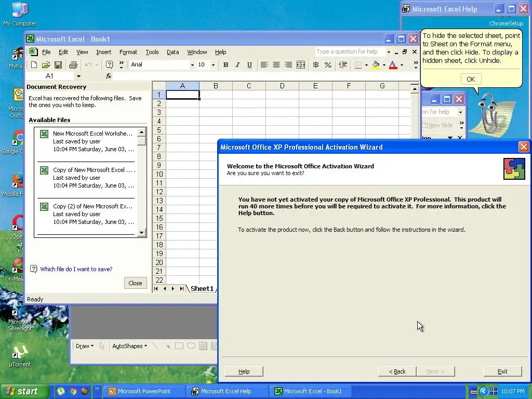Click OK in the Office Assistant balloon
The width and height of the screenshot is (532, 399).
(x=471, y=79)
